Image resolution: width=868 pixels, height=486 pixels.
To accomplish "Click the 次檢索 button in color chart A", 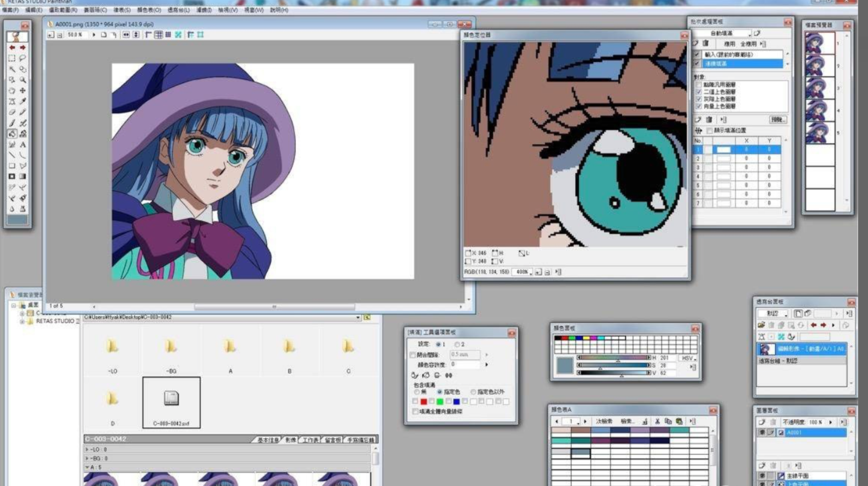I will point(604,421).
